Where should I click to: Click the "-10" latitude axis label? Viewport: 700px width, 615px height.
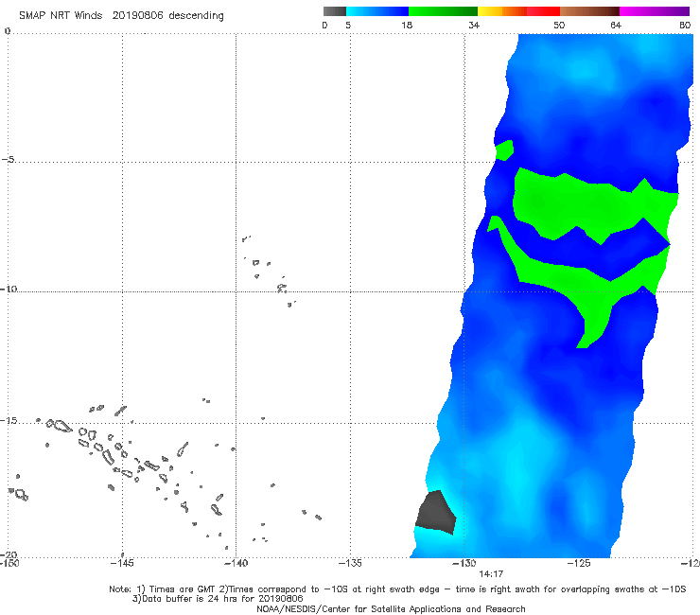point(9,289)
